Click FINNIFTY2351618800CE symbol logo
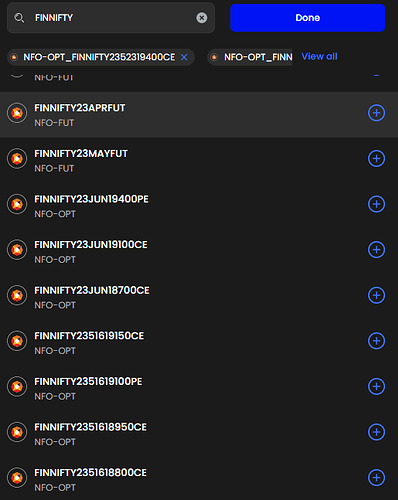This screenshot has height=500, width=398. 17,478
